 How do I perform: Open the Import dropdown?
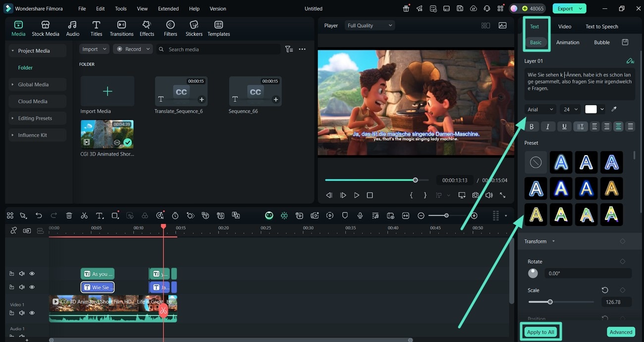tap(94, 49)
